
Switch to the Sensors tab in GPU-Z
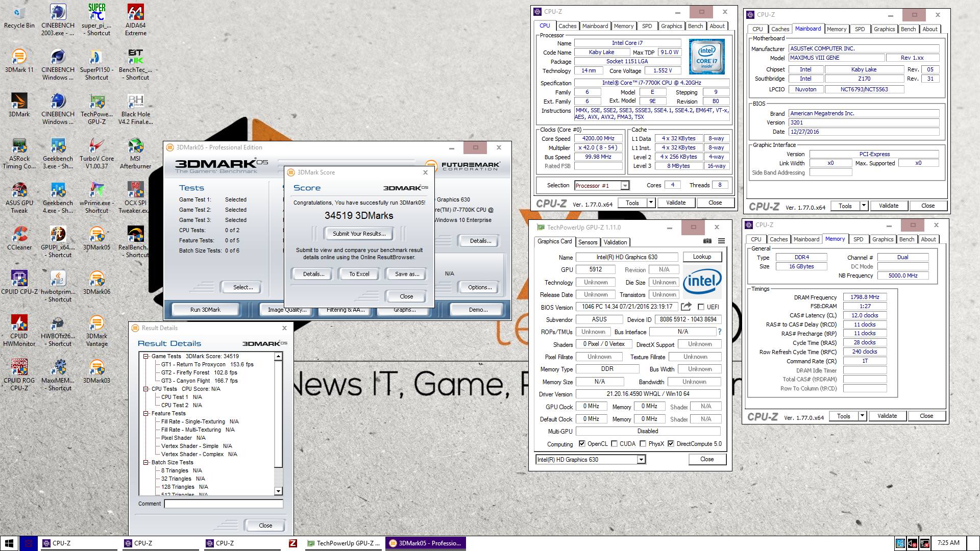[x=587, y=242]
